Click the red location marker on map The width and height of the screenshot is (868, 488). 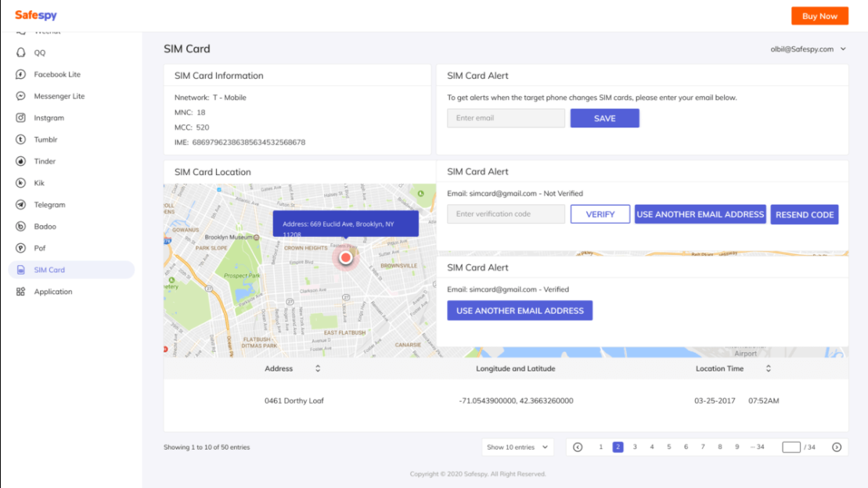(345, 257)
